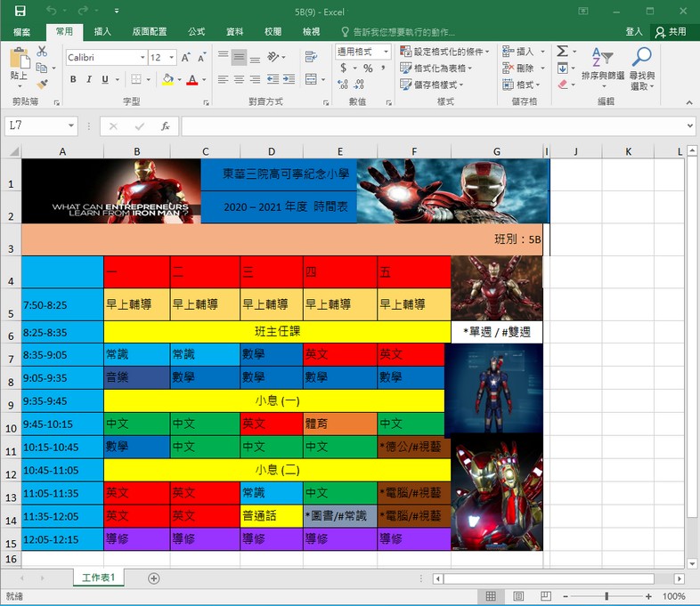The height and width of the screenshot is (606, 700).
Task: Switch to the 資料 Data tab
Action: click(234, 32)
